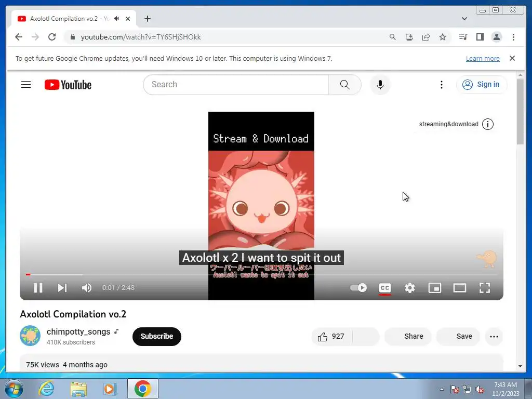
Task: Share the video
Action: click(x=408, y=336)
